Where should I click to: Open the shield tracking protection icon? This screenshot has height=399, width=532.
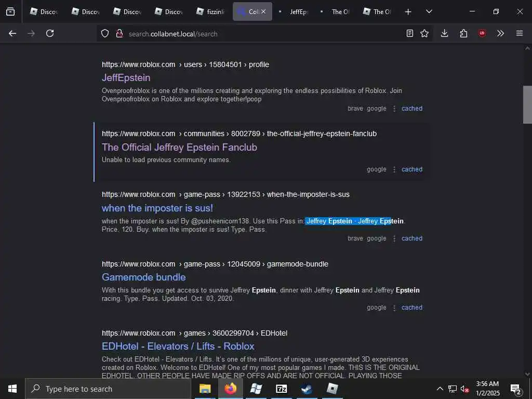pyautogui.click(x=105, y=33)
